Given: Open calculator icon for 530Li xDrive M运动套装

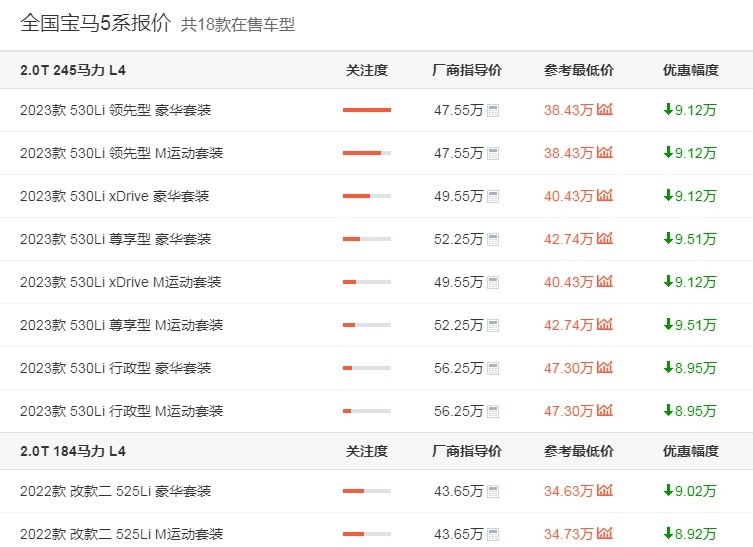Looking at the screenshot, I should pos(493,282).
